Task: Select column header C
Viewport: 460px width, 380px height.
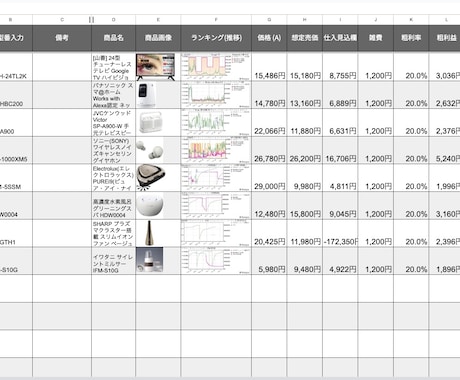Action: point(62,20)
